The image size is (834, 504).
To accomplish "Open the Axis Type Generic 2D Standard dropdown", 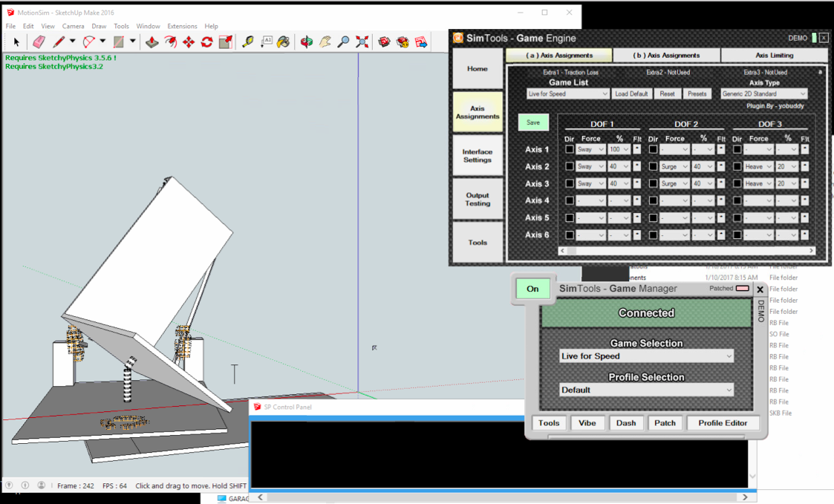I will 763,94.
